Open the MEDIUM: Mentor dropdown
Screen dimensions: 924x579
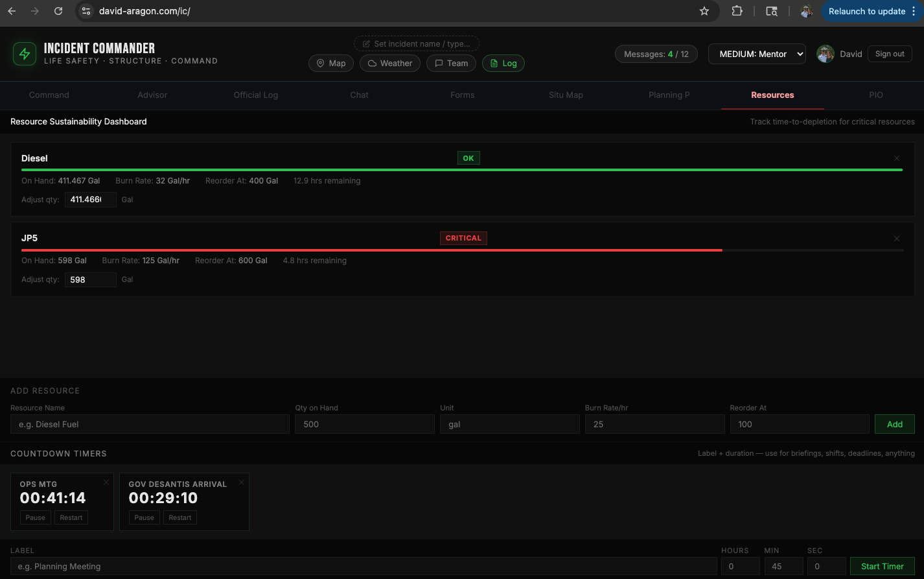[x=756, y=54]
